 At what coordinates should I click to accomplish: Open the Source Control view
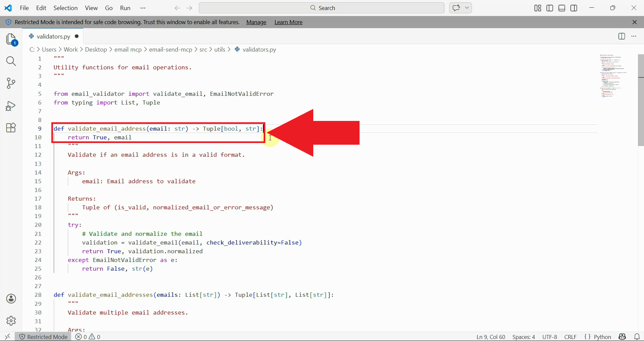(x=11, y=83)
